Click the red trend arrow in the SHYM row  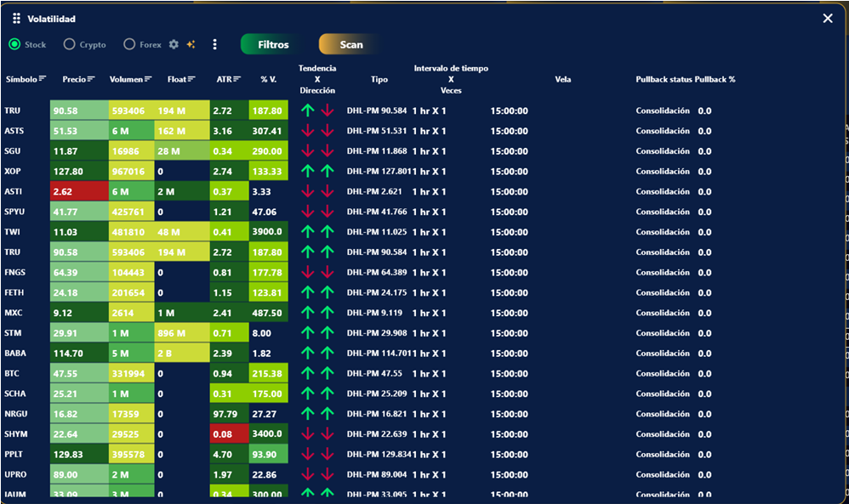[x=308, y=433]
